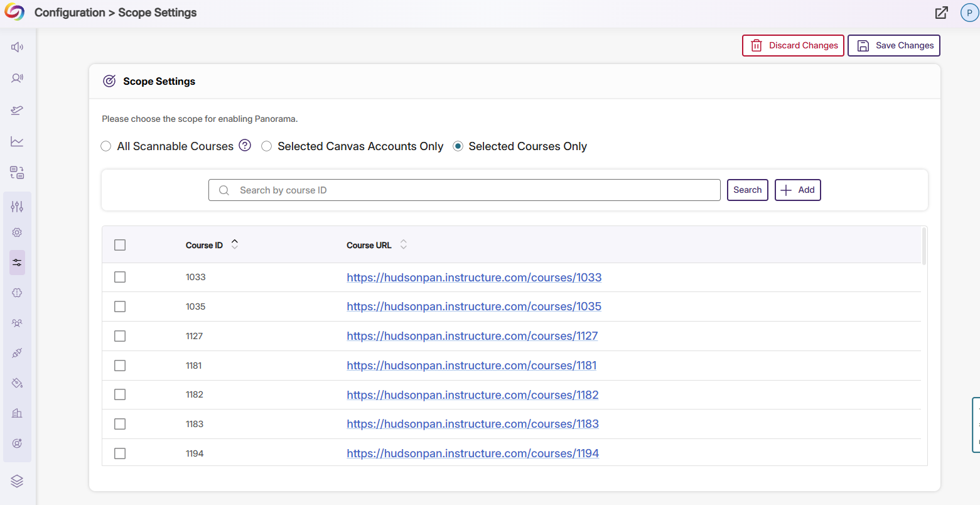Click the Save Changes button
980x505 pixels.
pos(894,45)
